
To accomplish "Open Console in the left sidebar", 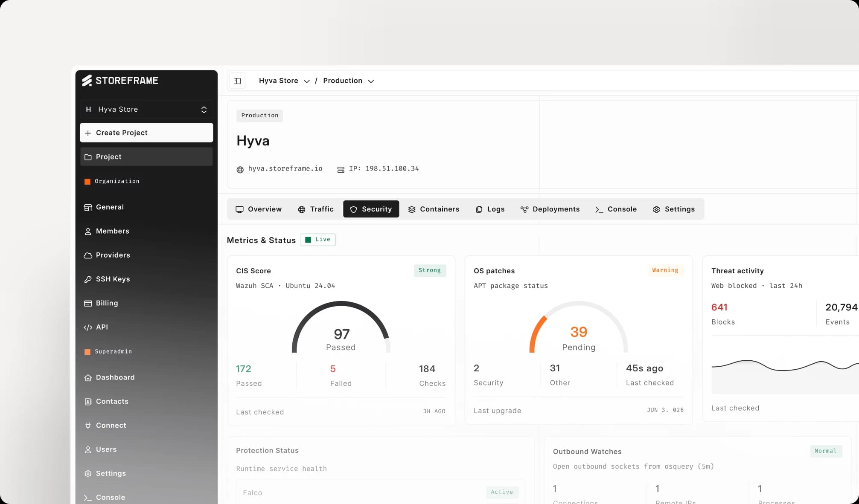I will point(146,497).
